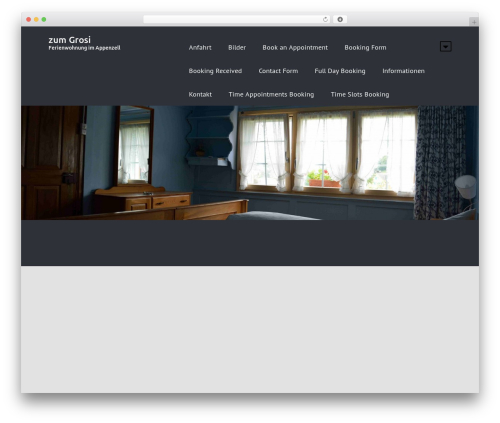
Task: Click the round icon beside the address bar
Action: coord(340,19)
